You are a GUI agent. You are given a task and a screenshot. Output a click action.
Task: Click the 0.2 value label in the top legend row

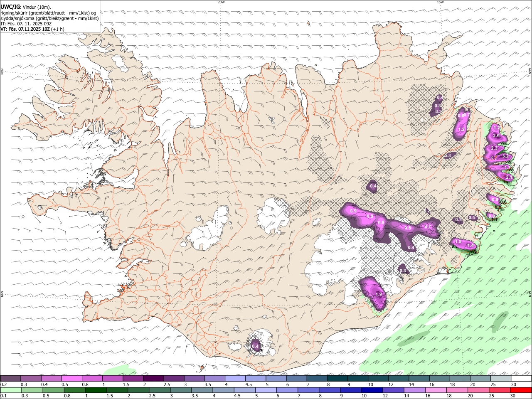point(3,384)
